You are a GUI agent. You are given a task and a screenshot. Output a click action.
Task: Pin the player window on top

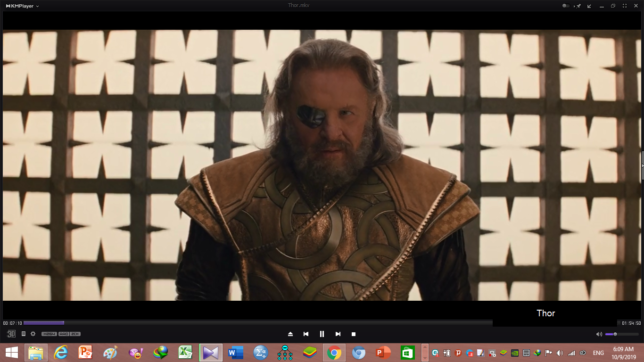pyautogui.click(x=578, y=6)
